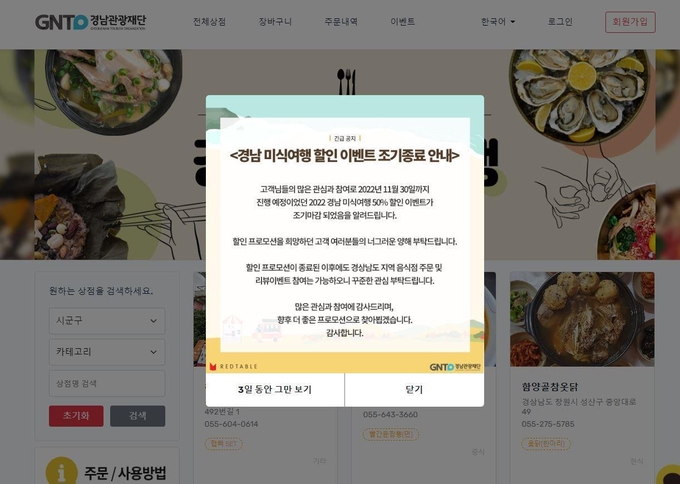Expand the 카테고리 dropdown
Viewport: 680px width, 484px height.
(x=107, y=352)
